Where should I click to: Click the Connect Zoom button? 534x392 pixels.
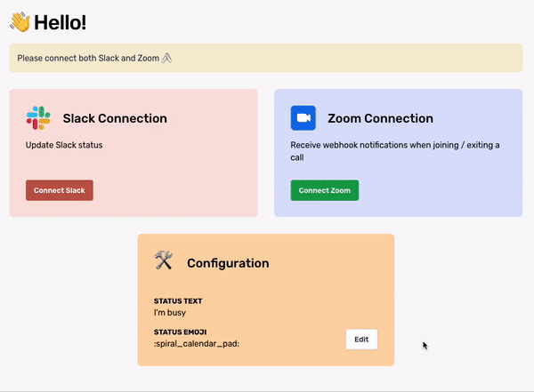coord(325,190)
